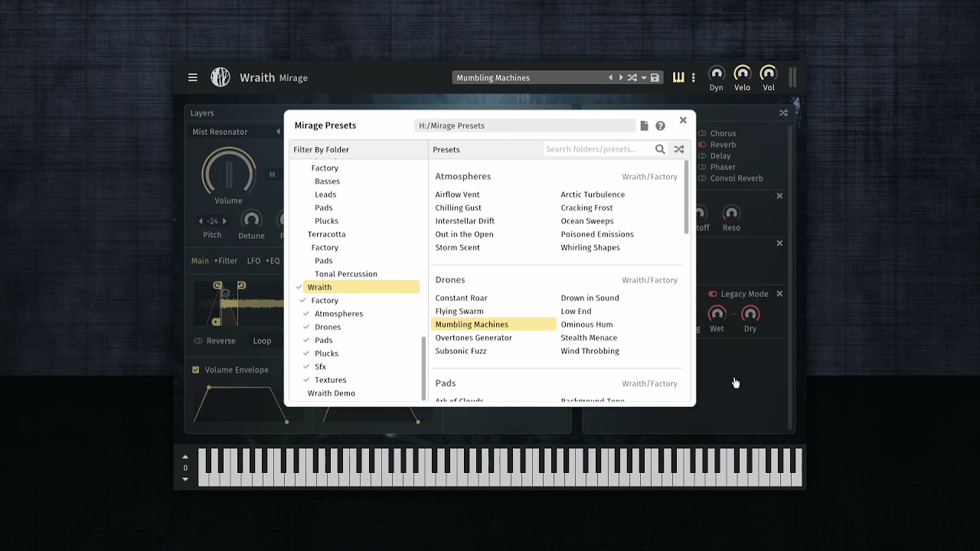Screen dimensions: 980x551
Task: Click the Dyn knob
Action: pyautogui.click(x=717, y=73)
